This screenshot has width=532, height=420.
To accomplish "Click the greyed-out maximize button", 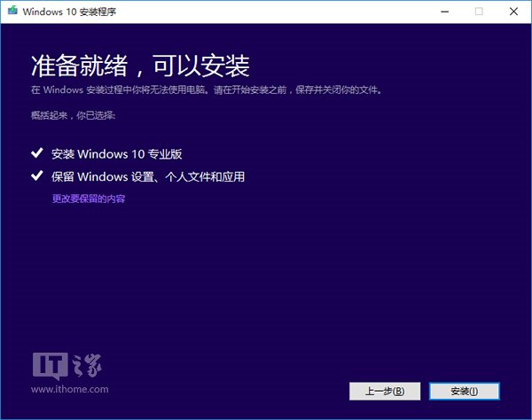I will click(479, 12).
